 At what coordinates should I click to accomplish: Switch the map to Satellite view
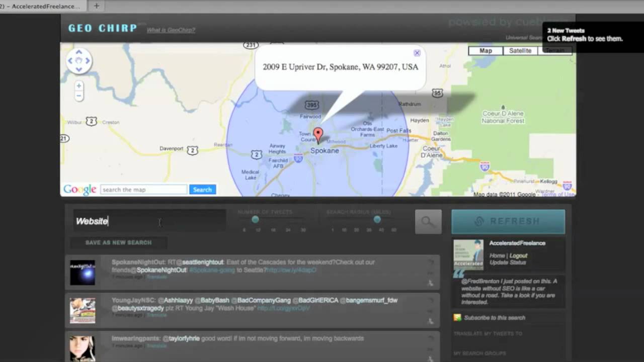click(520, 51)
